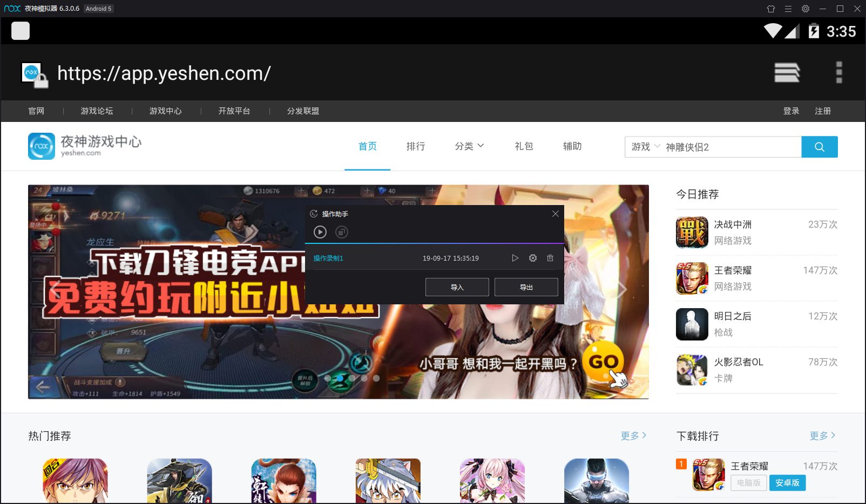Open 游戏中心 link in top bar

pyautogui.click(x=166, y=111)
